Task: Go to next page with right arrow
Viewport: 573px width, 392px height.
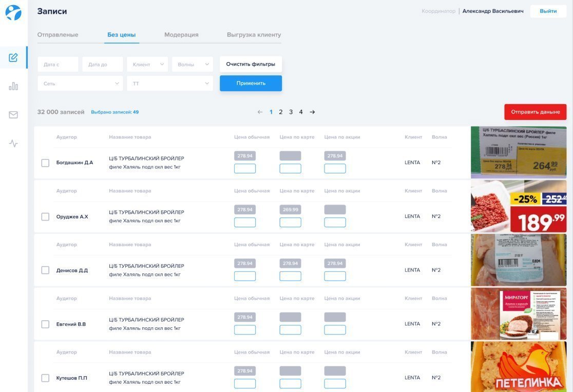Action: coord(313,112)
